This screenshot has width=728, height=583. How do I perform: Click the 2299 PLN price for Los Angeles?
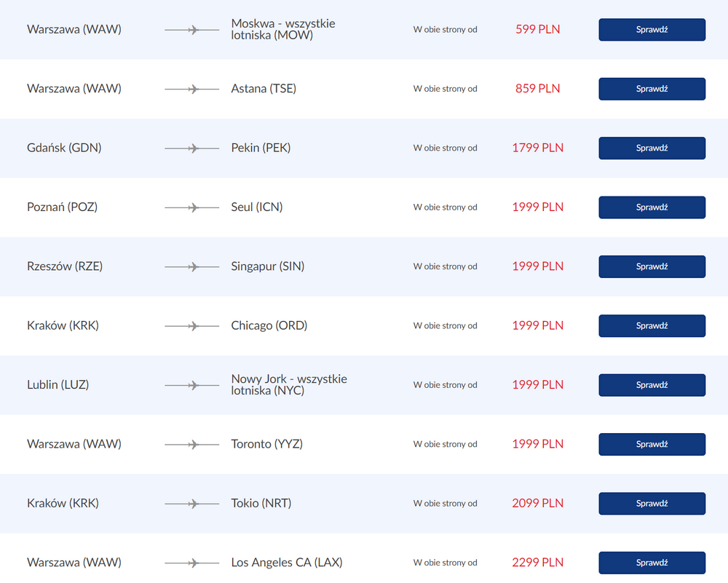[x=537, y=563]
